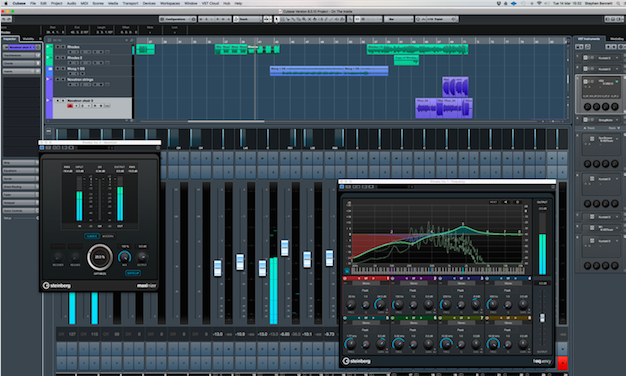The width and height of the screenshot is (626, 376).
Task: Click the band 1 Gain knob in Frequency
Action: (380, 305)
